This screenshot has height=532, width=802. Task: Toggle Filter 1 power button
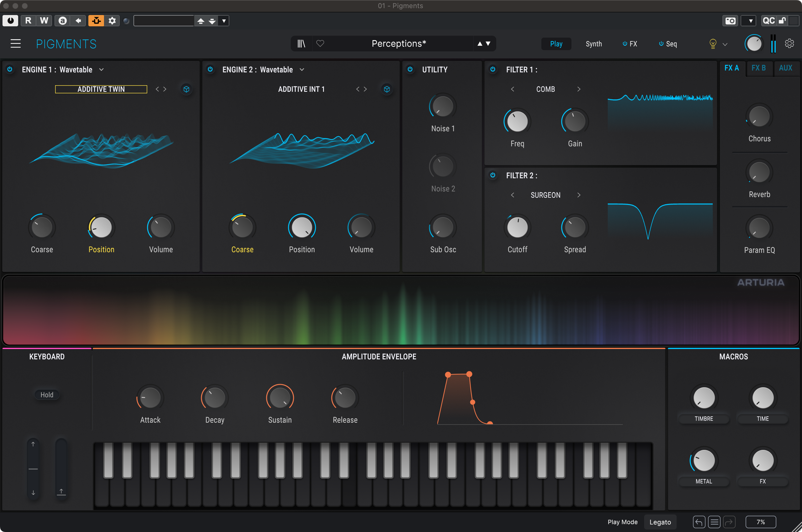(x=492, y=69)
